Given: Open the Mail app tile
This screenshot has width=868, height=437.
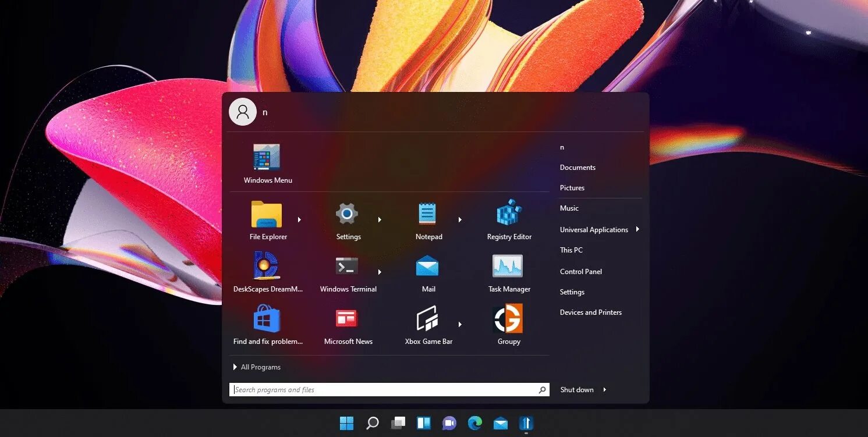Looking at the screenshot, I should click(x=428, y=272).
